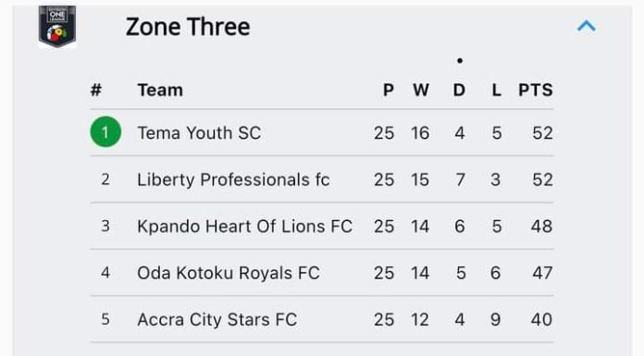
Task: Open Liberty Professionals fc team entry
Action: [233, 179]
